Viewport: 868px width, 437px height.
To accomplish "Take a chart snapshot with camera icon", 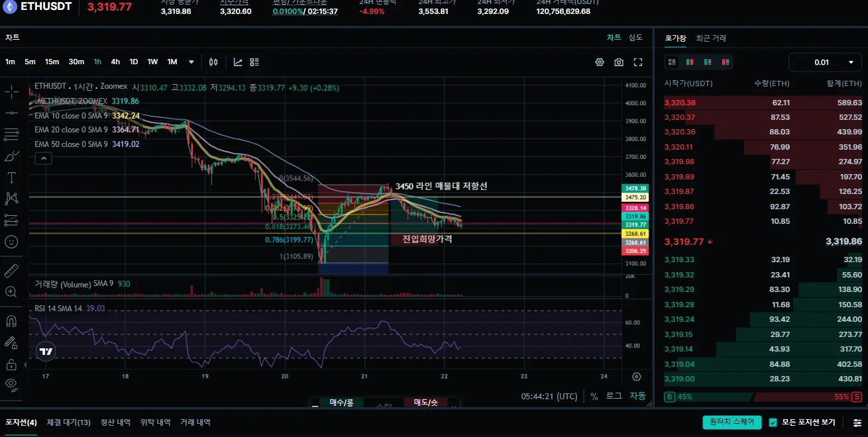I will (x=619, y=62).
